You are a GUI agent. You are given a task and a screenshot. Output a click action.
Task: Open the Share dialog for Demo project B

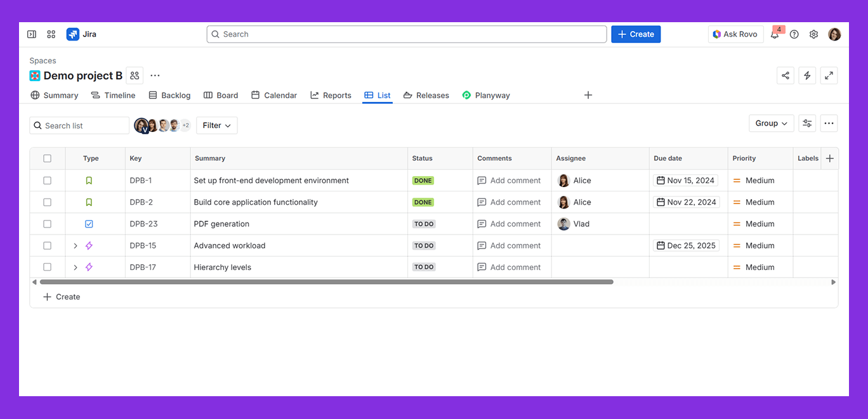coord(786,75)
